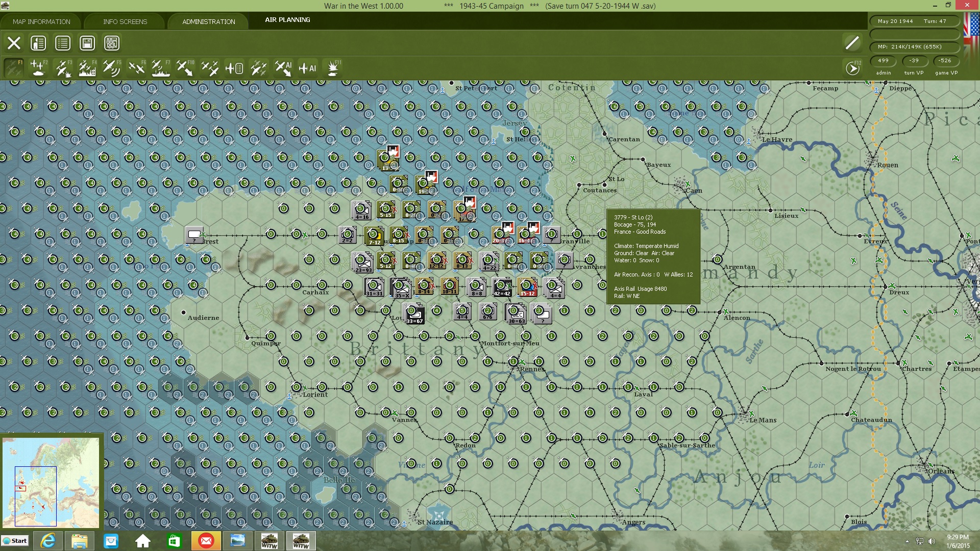Select the F1 air directives tool
This screenshot has height=551, width=980.
tap(14, 68)
